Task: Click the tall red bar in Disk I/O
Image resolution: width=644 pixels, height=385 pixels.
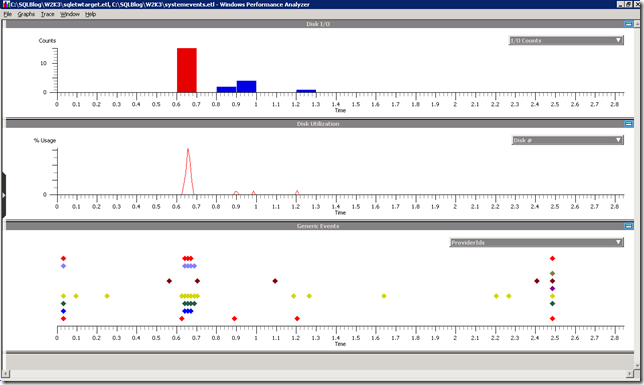Action: click(x=187, y=70)
